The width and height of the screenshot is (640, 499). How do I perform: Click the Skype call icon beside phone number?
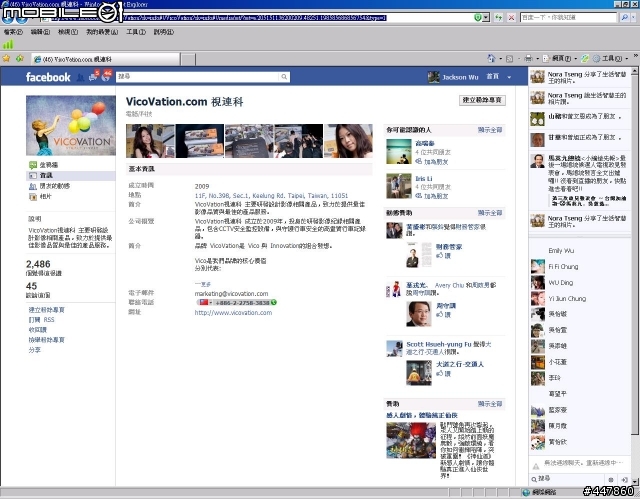[x=273, y=302]
